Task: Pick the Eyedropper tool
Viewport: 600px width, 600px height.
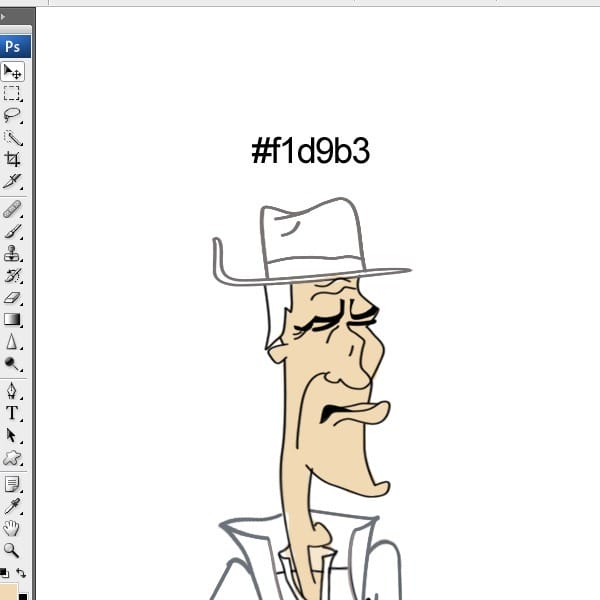Action: [x=12, y=506]
